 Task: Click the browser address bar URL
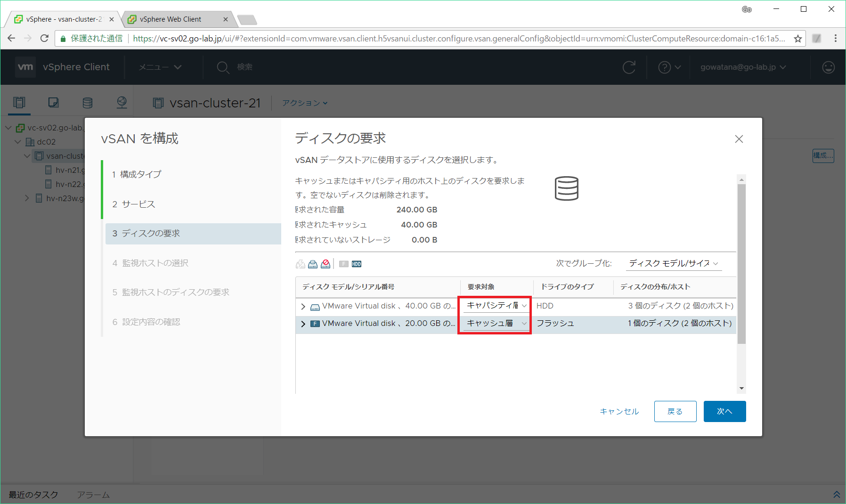[x=459, y=39]
